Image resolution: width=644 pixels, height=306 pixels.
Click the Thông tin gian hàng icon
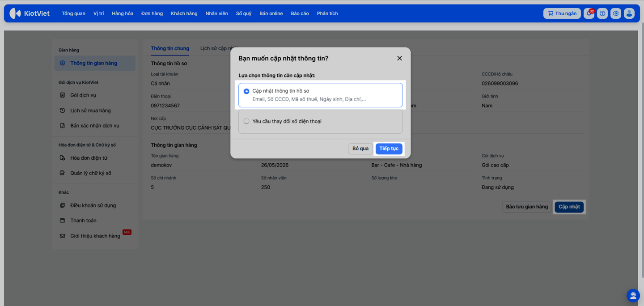click(x=63, y=63)
